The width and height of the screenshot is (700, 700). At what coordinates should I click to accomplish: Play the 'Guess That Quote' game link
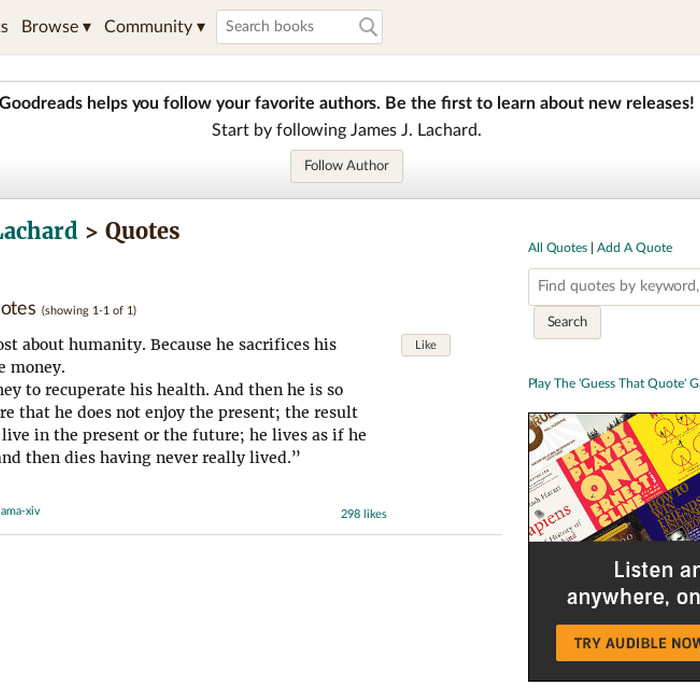click(x=614, y=383)
